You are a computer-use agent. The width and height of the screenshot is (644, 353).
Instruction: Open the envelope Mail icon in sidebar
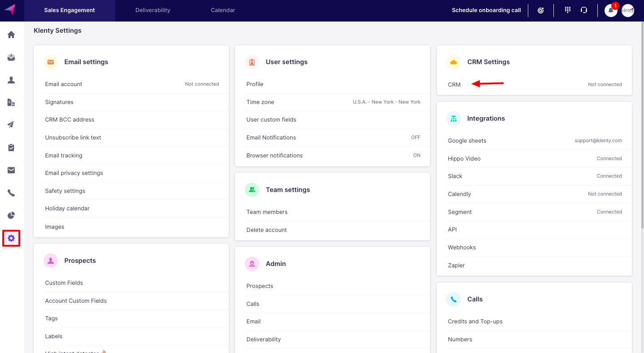pos(11,170)
